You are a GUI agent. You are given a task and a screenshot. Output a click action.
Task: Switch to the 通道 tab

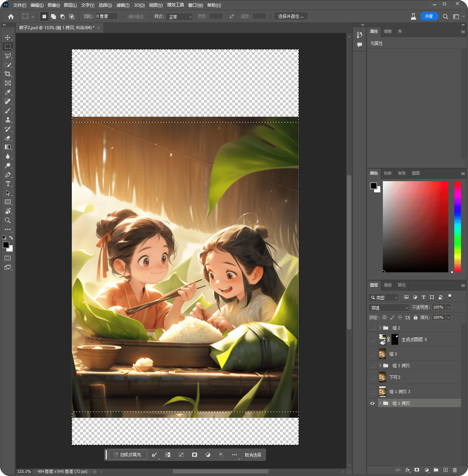click(x=388, y=285)
